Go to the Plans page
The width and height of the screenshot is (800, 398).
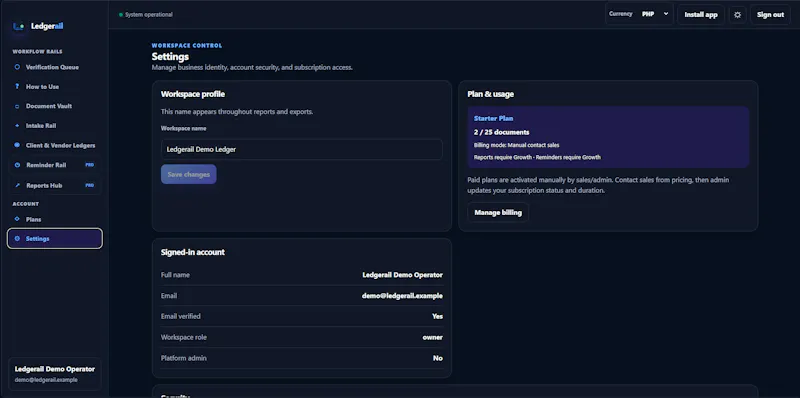(x=55, y=219)
